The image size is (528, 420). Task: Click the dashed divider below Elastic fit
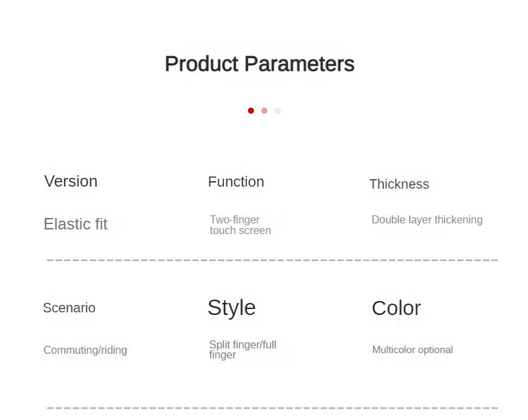272,259
